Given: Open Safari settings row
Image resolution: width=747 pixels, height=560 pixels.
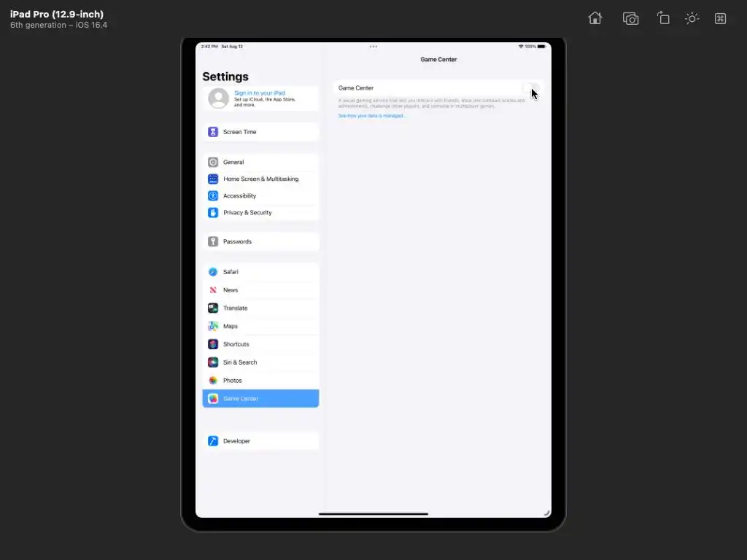Looking at the screenshot, I should tap(260, 272).
